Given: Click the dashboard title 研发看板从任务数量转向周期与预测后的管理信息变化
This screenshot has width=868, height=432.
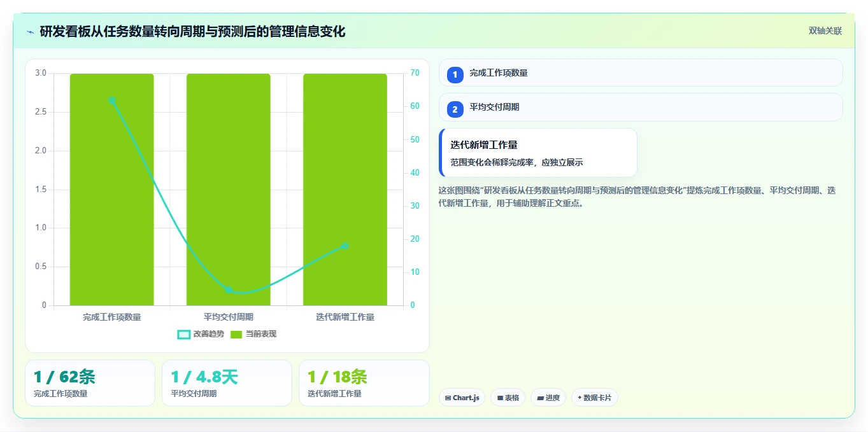Looking at the screenshot, I should click(192, 32).
